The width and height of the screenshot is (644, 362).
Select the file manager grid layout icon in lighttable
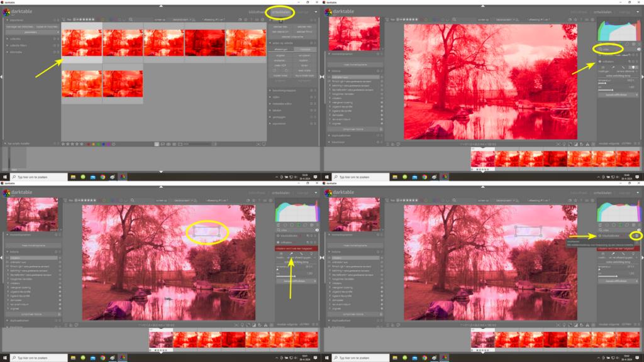158,144
